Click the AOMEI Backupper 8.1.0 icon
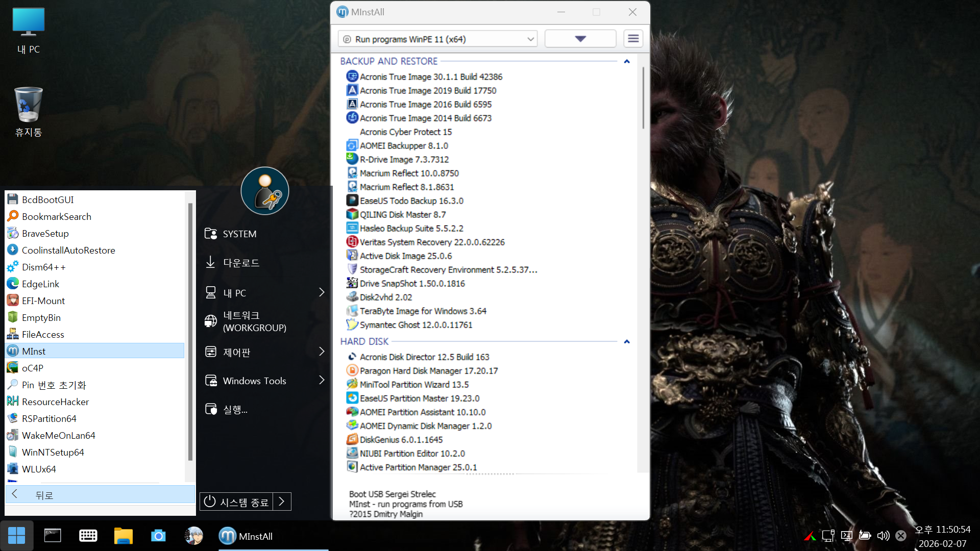 pyautogui.click(x=352, y=145)
